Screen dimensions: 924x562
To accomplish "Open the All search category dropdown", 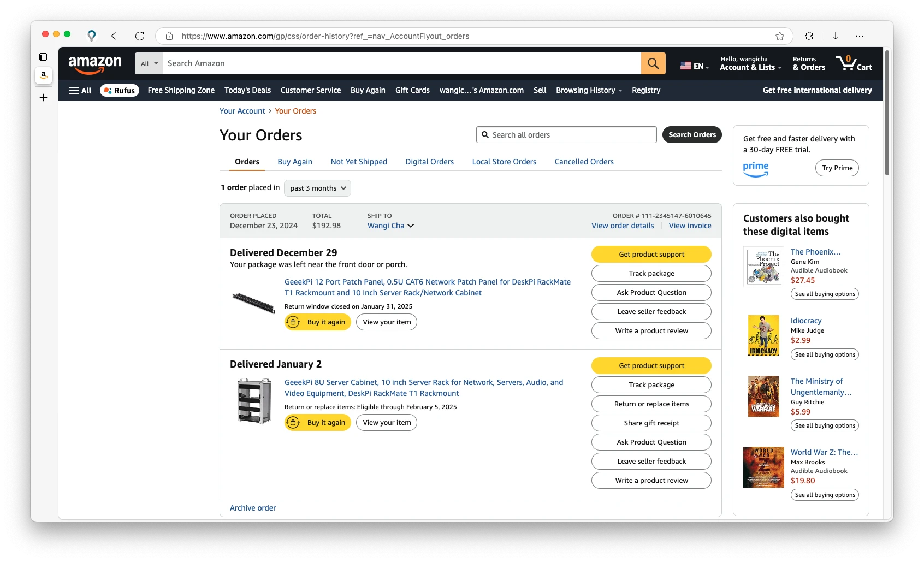I will click(x=149, y=63).
